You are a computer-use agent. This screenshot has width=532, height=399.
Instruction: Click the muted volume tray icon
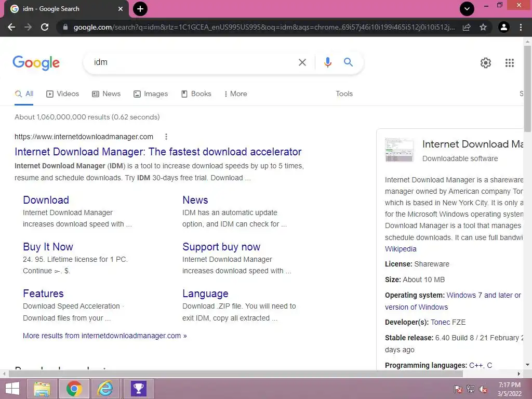(x=483, y=389)
